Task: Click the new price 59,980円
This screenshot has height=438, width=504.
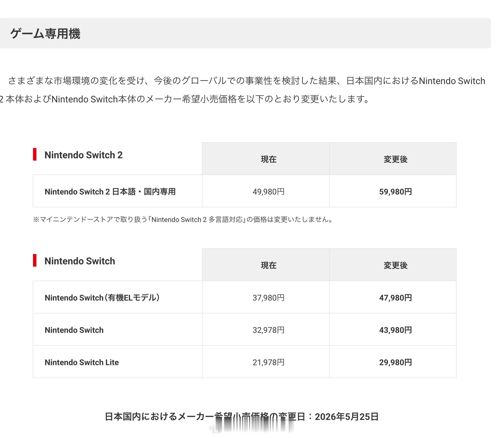Action: pyautogui.click(x=395, y=192)
